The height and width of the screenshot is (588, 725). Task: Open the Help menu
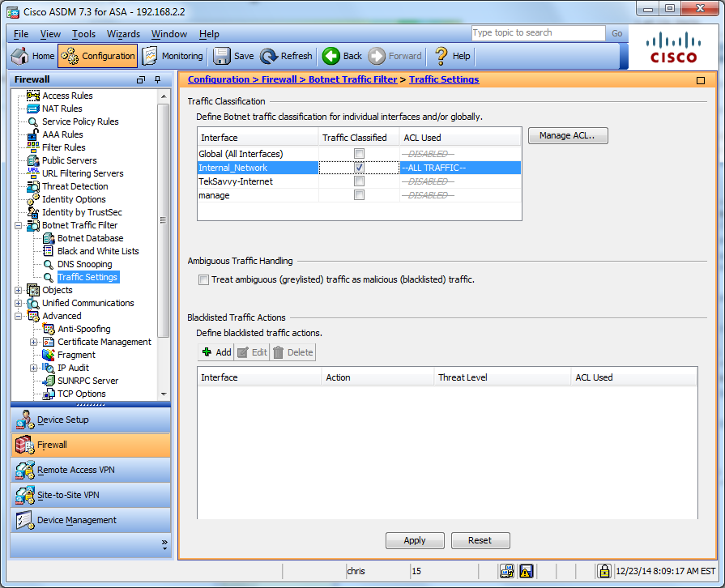point(209,34)
